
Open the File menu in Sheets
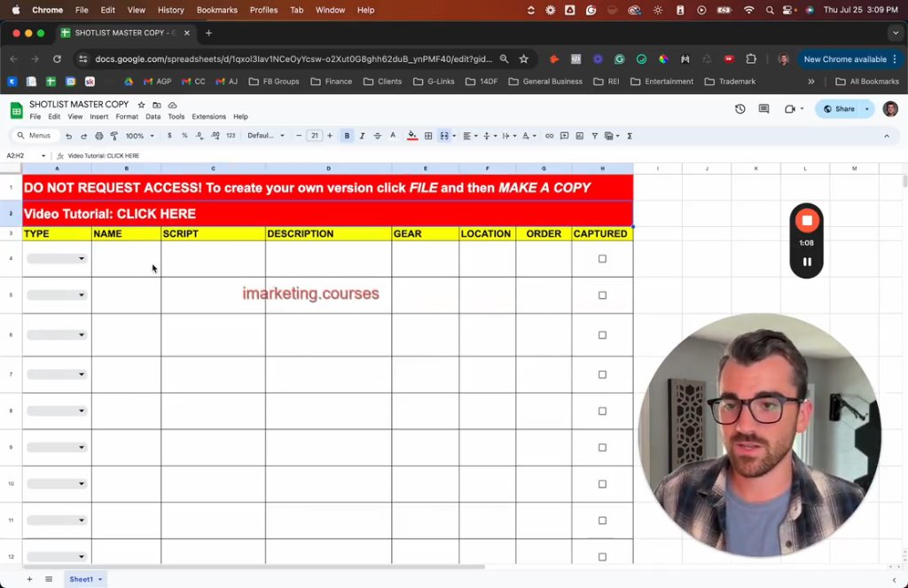click(x=35, y=116)
